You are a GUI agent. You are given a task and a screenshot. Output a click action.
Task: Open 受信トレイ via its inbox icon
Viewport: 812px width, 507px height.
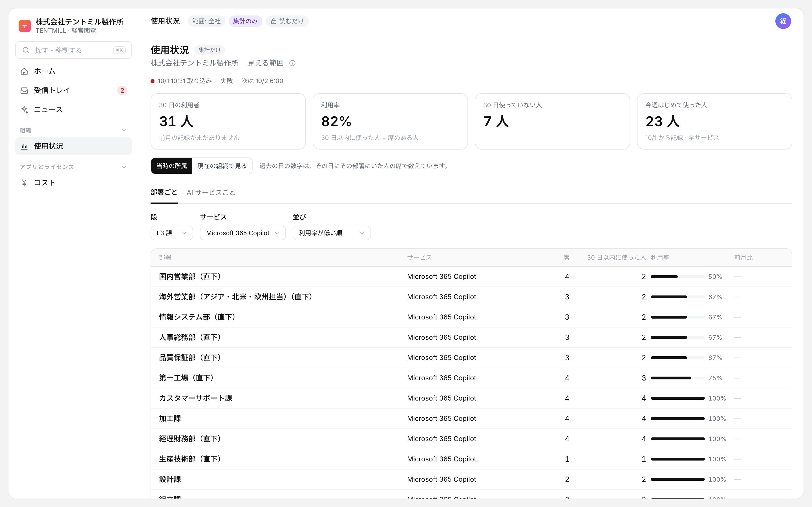pyautogui.click(x=24, y=90)
